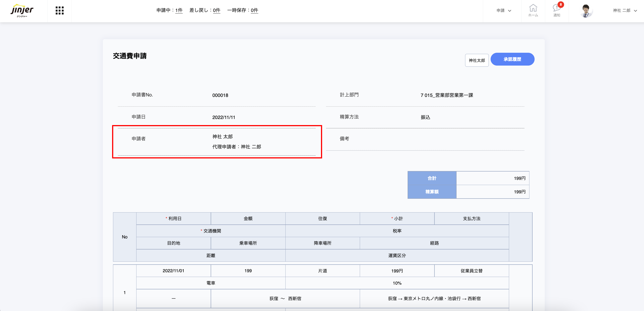
Task: Click application number 000018
Action: 220,95
